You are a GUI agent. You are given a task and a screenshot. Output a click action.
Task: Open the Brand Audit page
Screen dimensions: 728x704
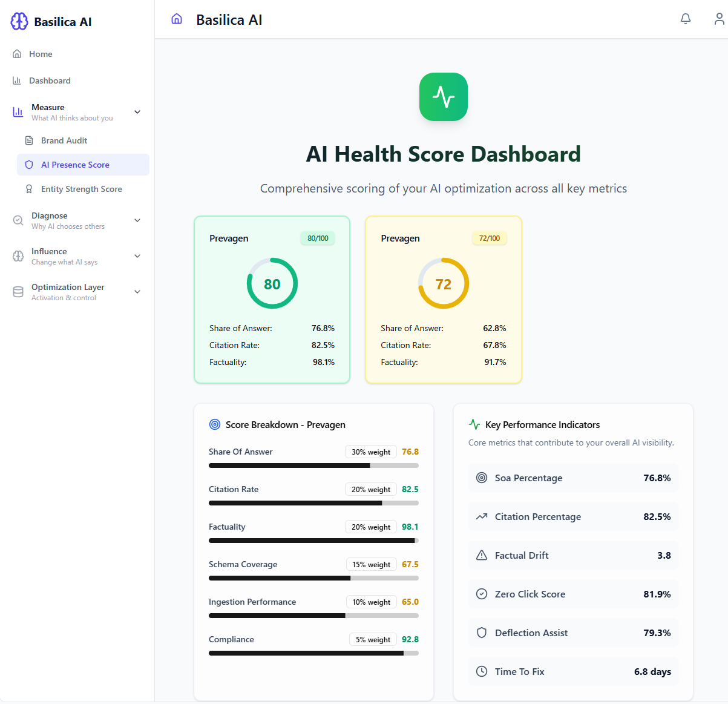click(62, 140)
